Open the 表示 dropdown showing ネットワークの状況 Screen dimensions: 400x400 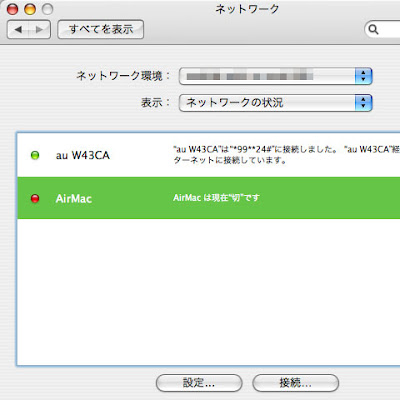pyautogui.click(x=275, y=103)
